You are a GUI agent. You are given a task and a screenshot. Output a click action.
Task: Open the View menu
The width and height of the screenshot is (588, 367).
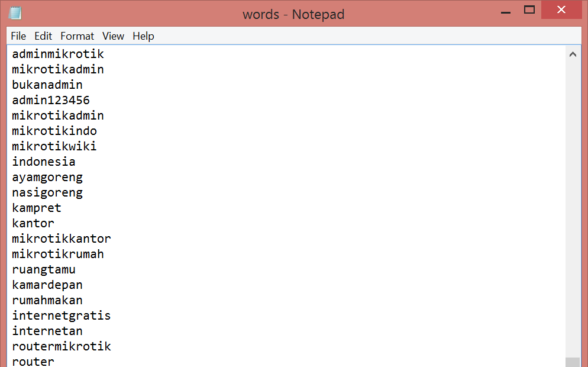113,36
